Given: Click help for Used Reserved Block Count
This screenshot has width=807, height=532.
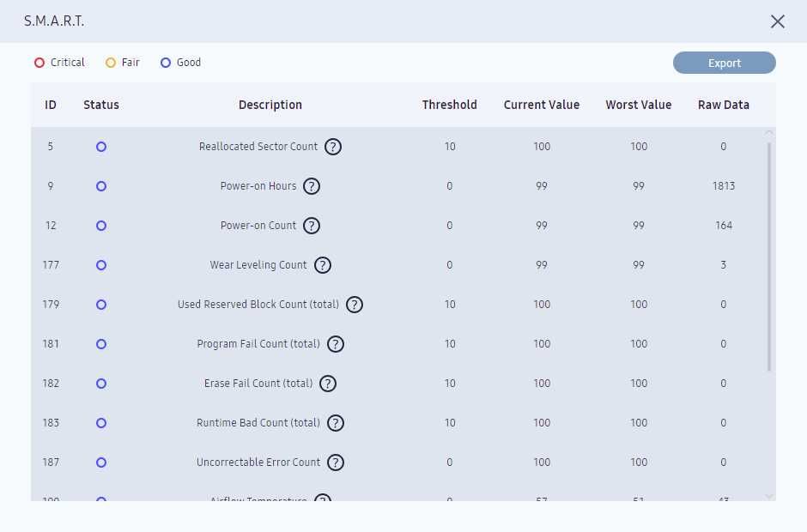Looking at the screenshot, I should point(355,305).
